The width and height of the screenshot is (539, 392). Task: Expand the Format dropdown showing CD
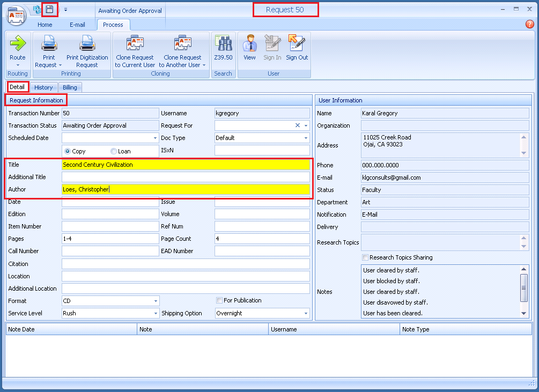(156, 301)
